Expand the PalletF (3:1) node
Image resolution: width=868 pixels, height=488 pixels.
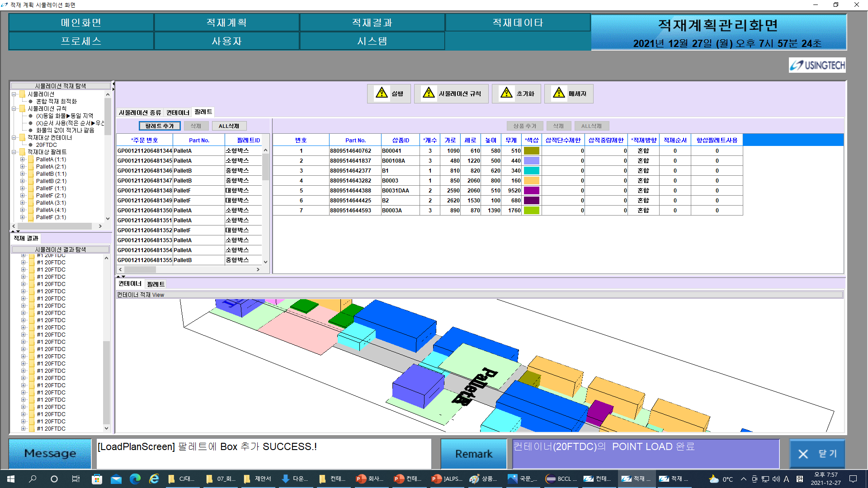pyautogui.click(x=23, y=217)
